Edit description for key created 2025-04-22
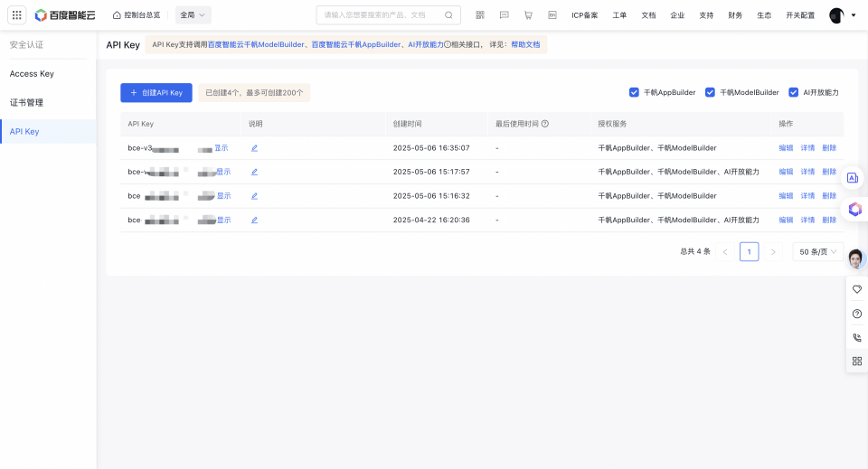The image size is (868, 469). point(255,220)
